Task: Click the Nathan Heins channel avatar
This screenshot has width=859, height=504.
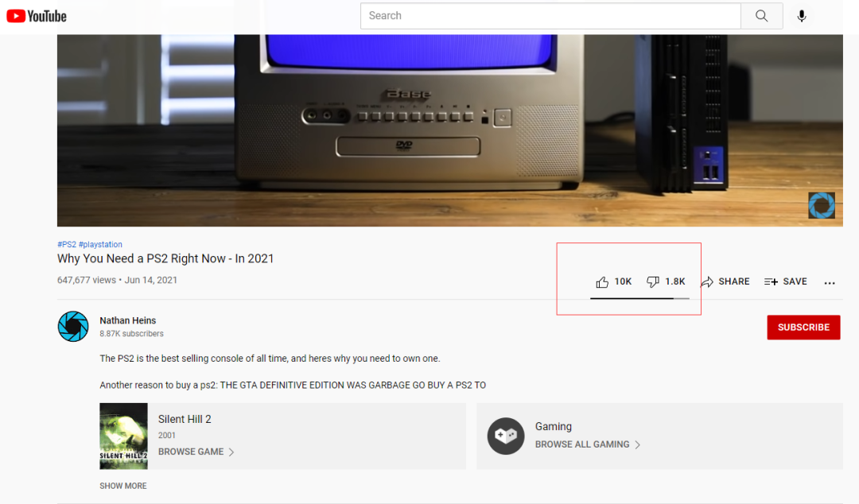Action: (x=73, y=327)
